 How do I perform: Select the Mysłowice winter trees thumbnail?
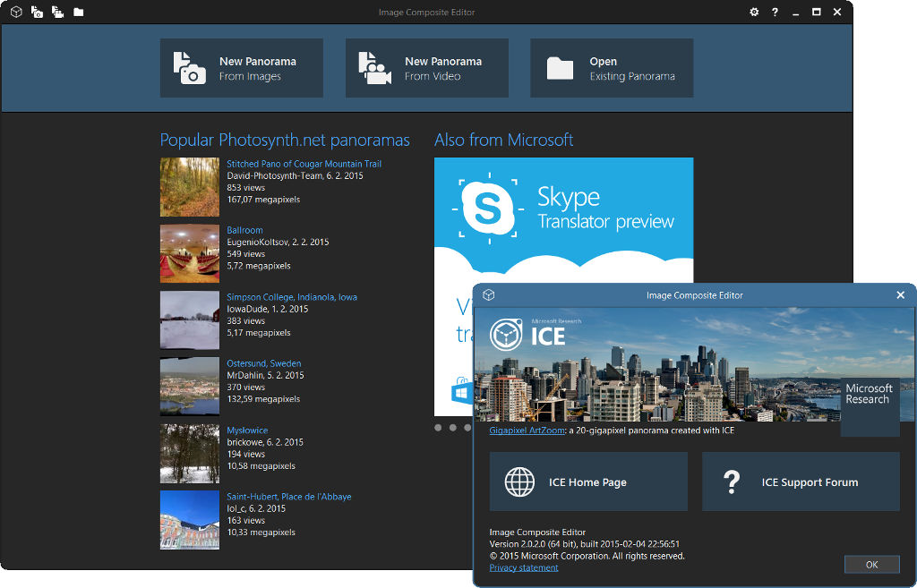point(190,454)
